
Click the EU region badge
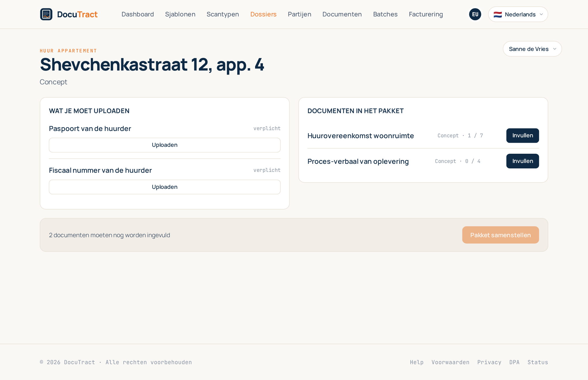pyautogui.click(x=475, y=14)
